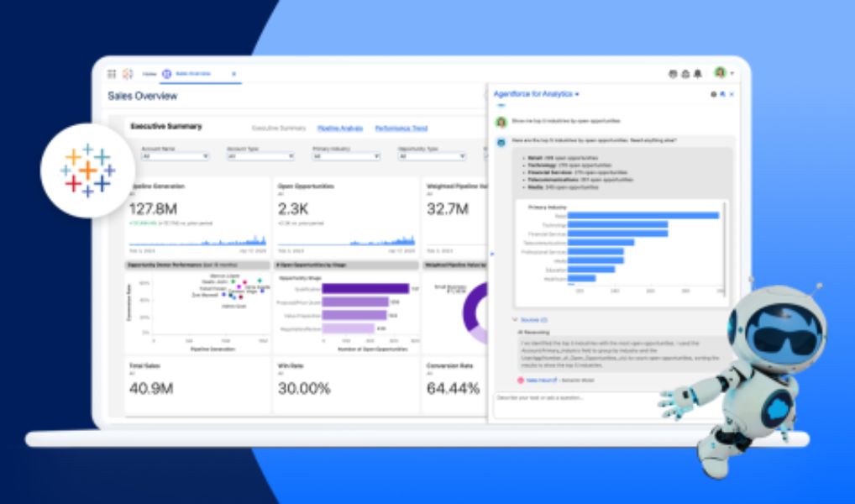The height and width of the screenshot is (504, 855).
Task: Click the Open Opportunities sparkline chart
Action: (x=346, y=240)
